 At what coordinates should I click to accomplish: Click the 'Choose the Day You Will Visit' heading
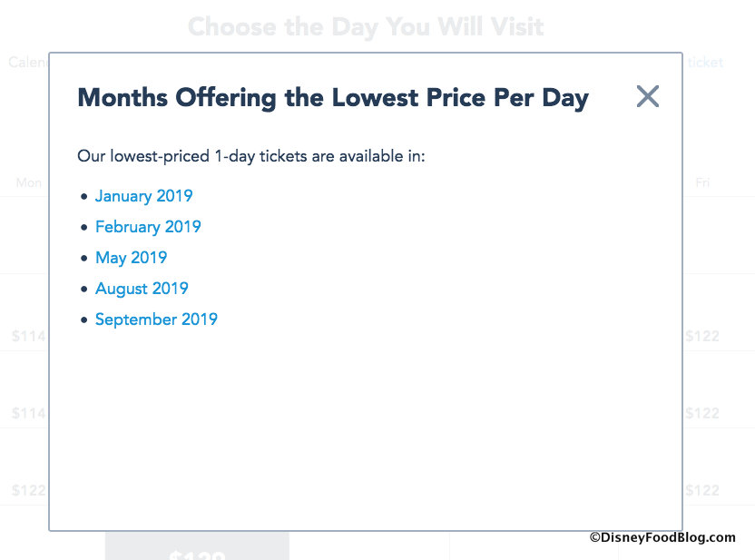coord(366,27)
